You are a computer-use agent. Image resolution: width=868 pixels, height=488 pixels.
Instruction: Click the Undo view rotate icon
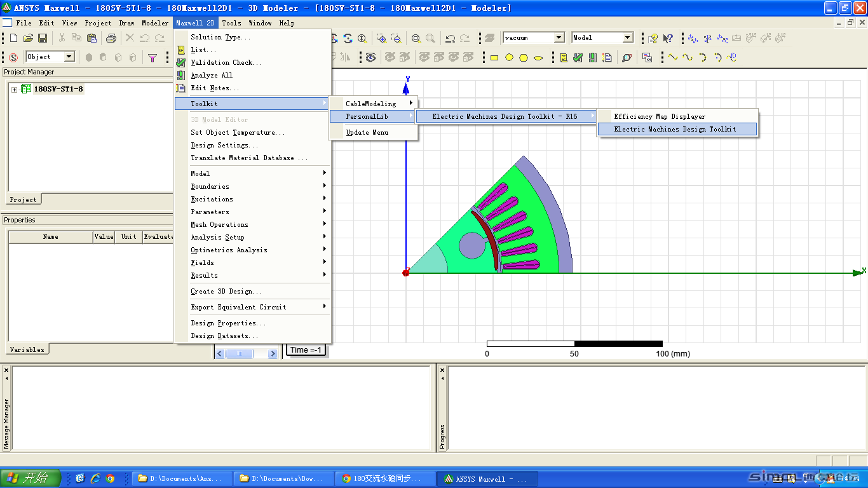point(450,38)
